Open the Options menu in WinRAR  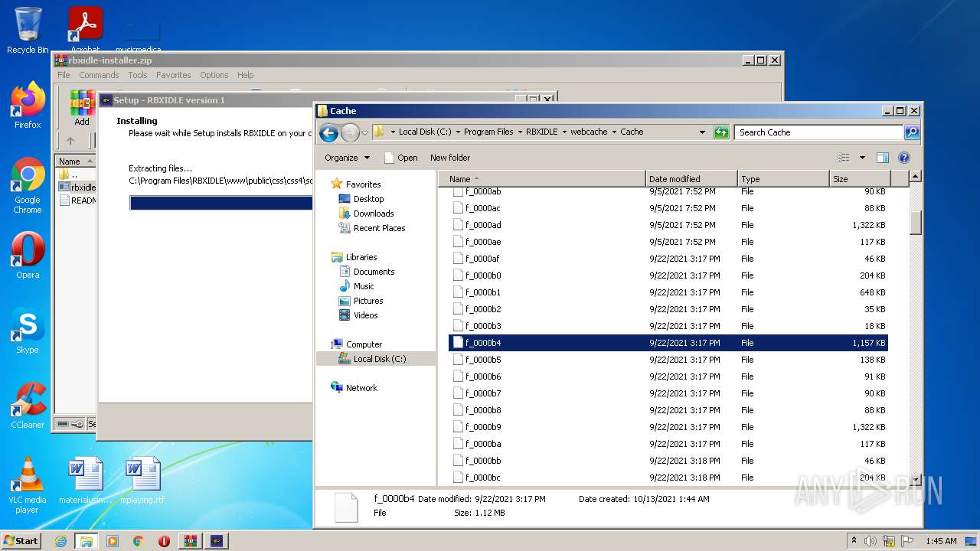[214, 75]
